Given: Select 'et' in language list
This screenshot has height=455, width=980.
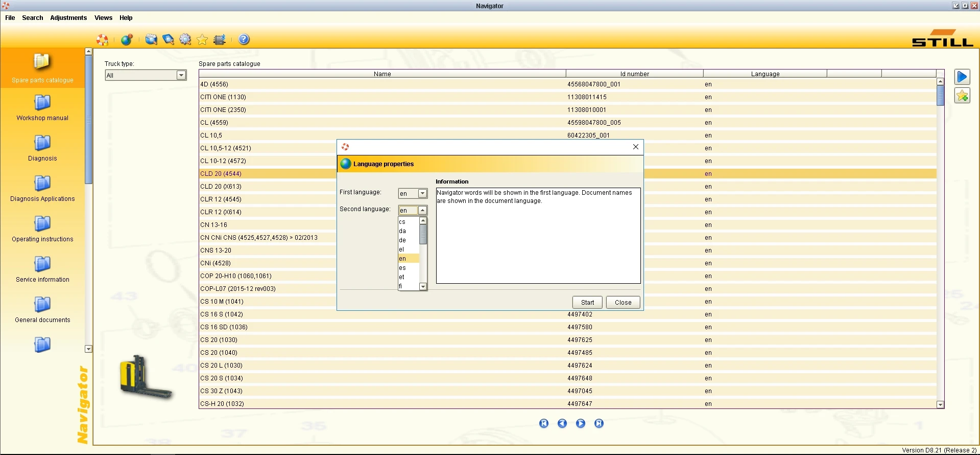Looking at the screenshot, I should 409,277.
